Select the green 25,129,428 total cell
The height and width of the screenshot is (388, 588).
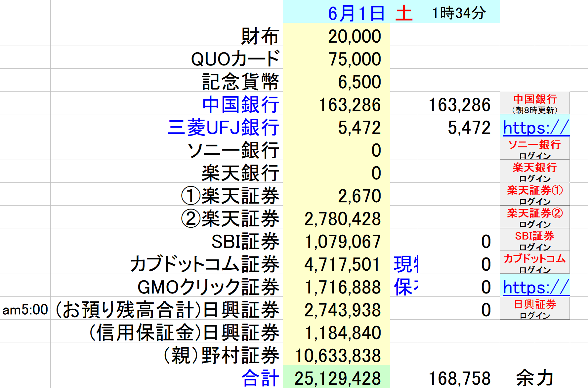[336, 376]
